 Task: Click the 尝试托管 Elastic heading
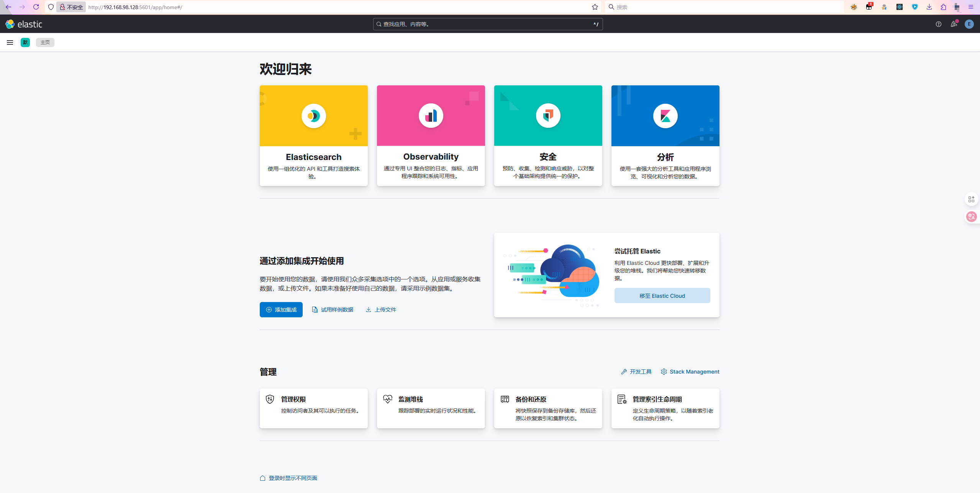637,251
